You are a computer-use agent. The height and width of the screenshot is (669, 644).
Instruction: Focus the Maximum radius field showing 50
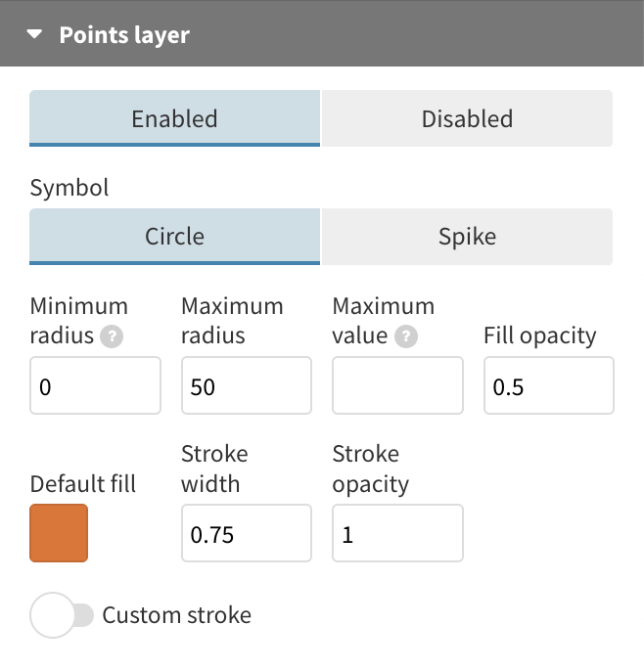click(247, 385)
